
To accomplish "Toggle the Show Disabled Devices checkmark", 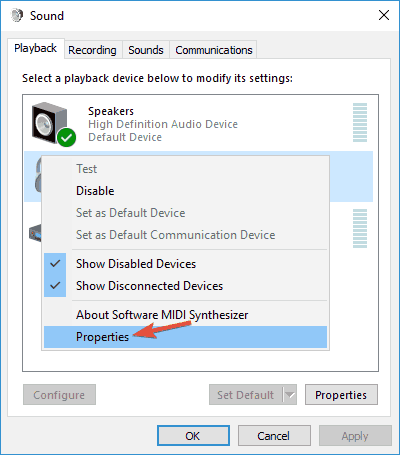I will coord(55,264).
